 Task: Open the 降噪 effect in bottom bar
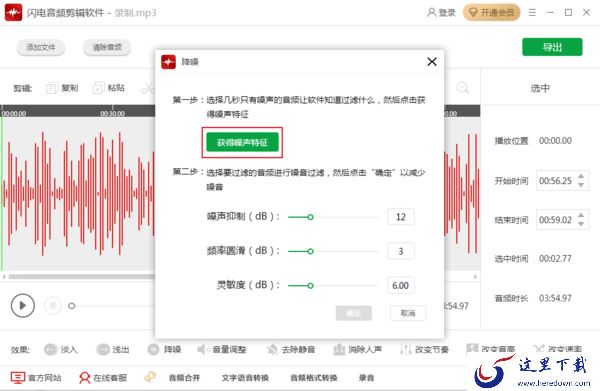point(165,349)
